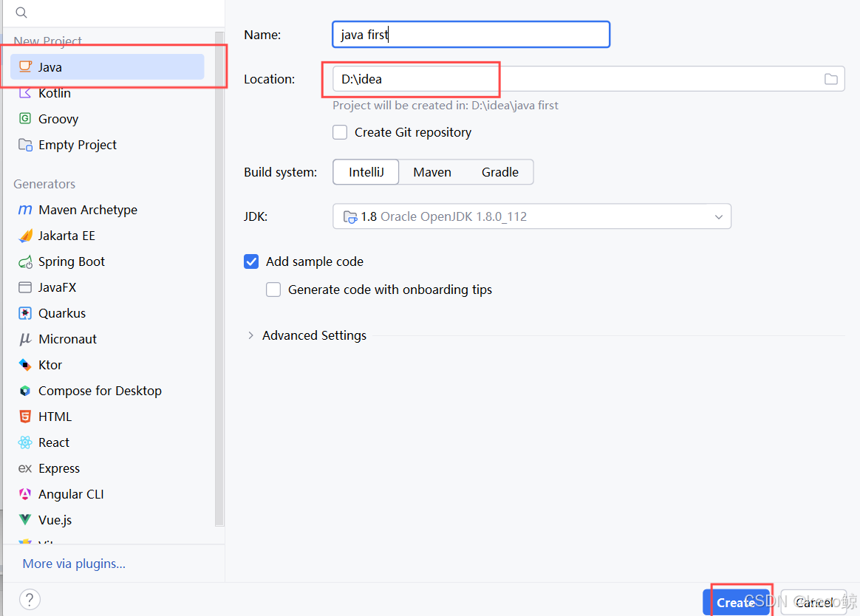Screen dimensions: 860x616
Task: Click the Compose for Desktop hexagon icon
Action: click(x=25, y=391)
